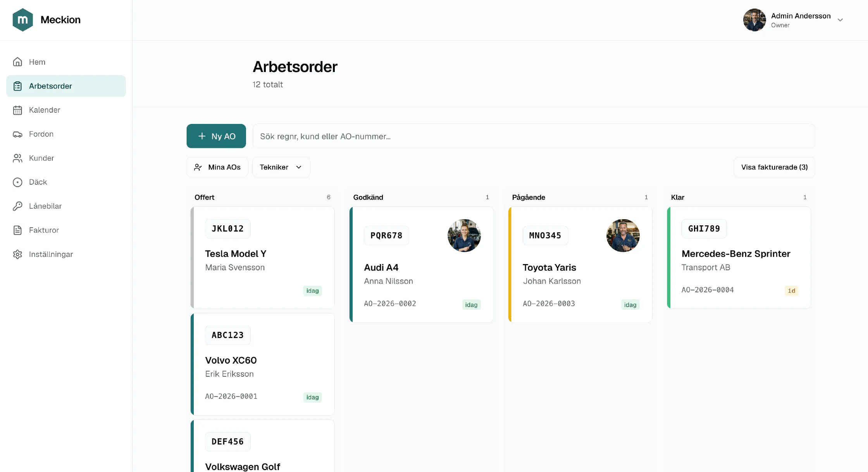
Task: Click the Mercedes-Benz Sprinter title
Action: [736, 254]
